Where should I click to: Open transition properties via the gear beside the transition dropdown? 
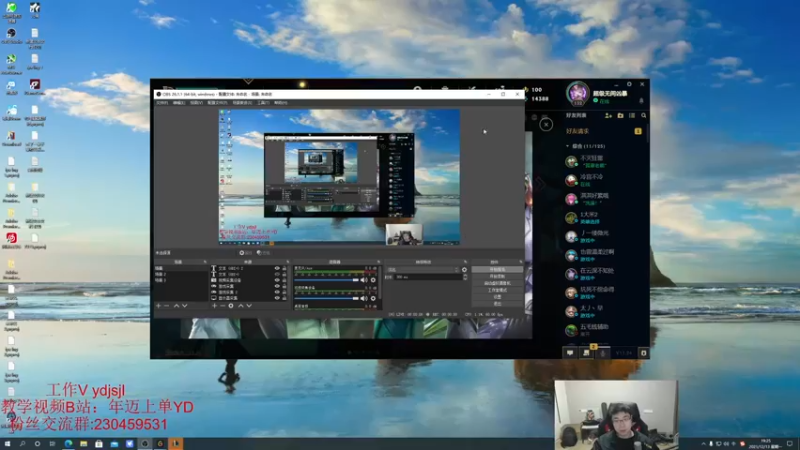click(464, 270)
